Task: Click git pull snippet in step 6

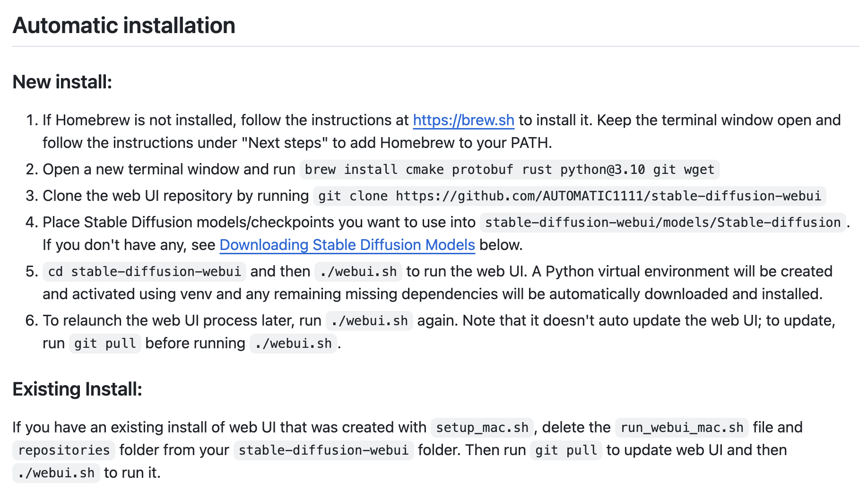Action: (105, 344)
